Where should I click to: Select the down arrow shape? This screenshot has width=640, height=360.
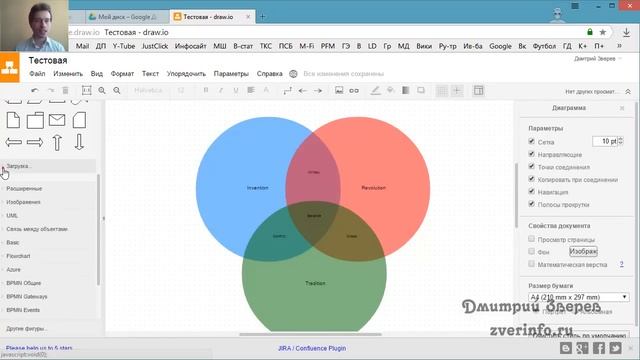point(79,142)
